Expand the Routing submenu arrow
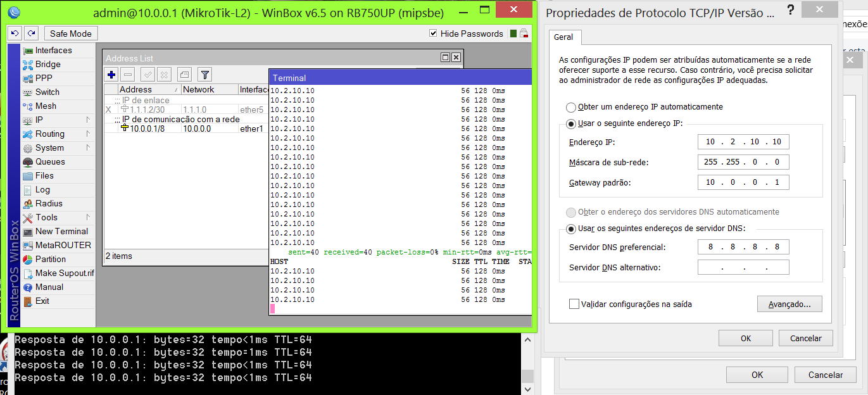 (x=88, y=134)
